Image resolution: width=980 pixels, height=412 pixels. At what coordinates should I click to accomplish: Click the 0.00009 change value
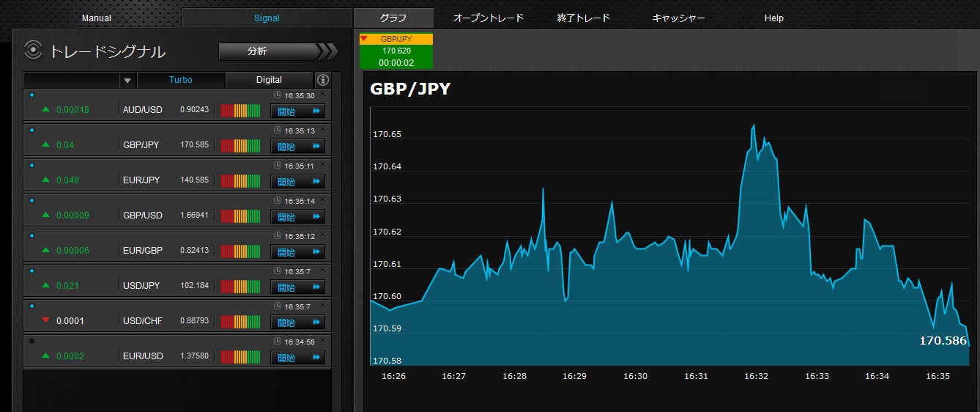(73, 216)
